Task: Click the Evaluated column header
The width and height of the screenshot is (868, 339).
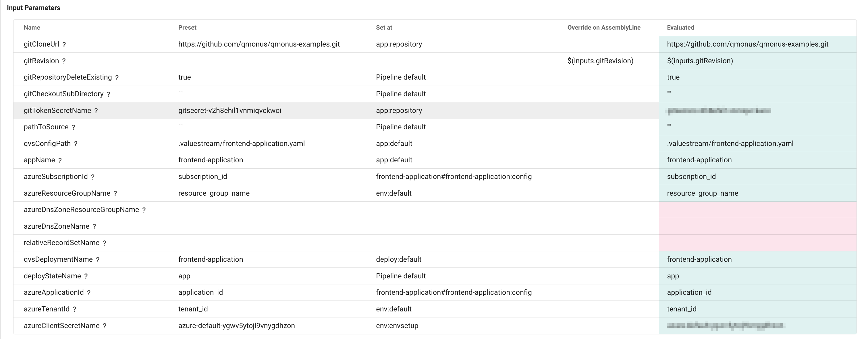Action: (680, 28)
